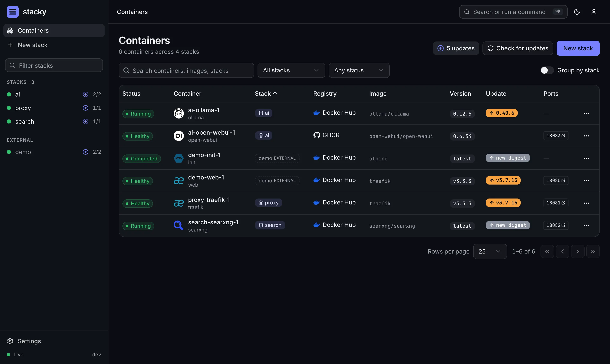Select the demo external stack

click(x=54, y=152)
